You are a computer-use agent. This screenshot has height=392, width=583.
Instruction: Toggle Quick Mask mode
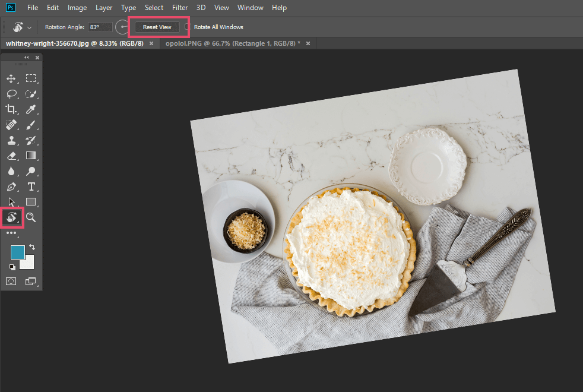click(x=11, y=281)
